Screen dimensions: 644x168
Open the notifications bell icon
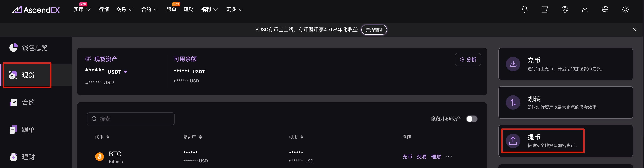tap(524, 10)
